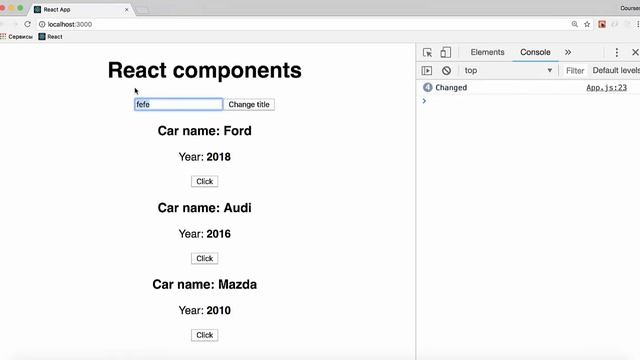Click the site info icon

click(x=42, y=24)
